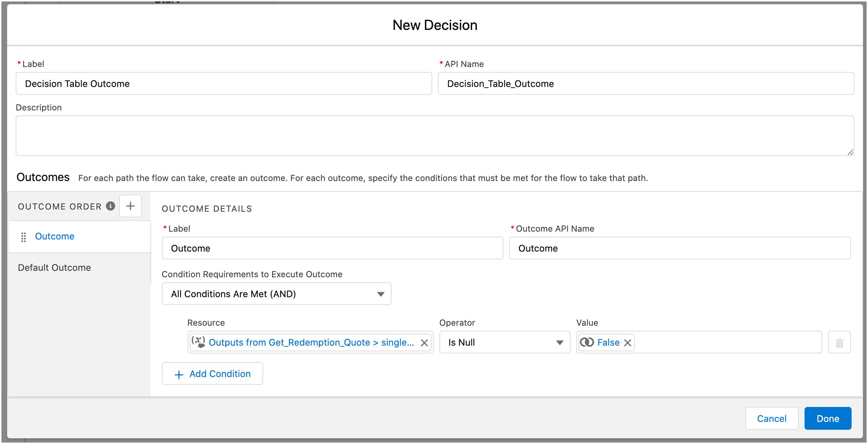Click the Outcome API Name field
Image resolution: width=868 pixels, height=444 pixels.
click(x=680, y=248)
